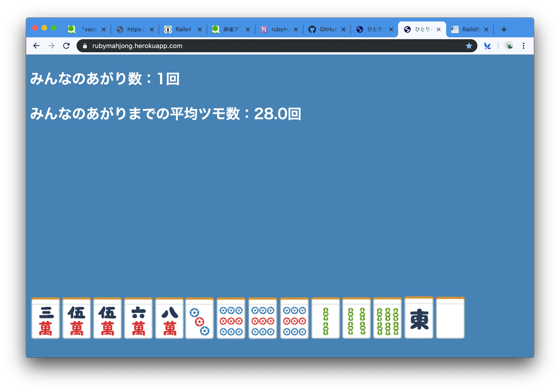Toggle the bookmark star for this page
Viewport: 560px width, 392px height.
(469, 45)
